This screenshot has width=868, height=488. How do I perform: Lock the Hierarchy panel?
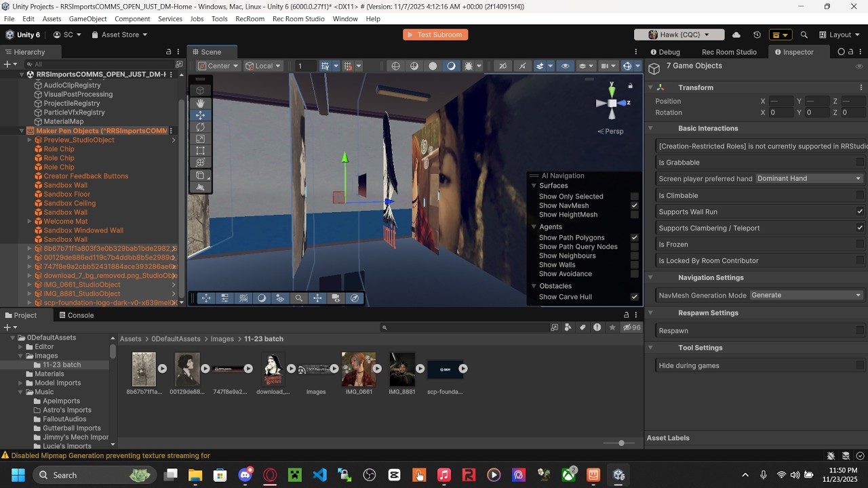168,52
